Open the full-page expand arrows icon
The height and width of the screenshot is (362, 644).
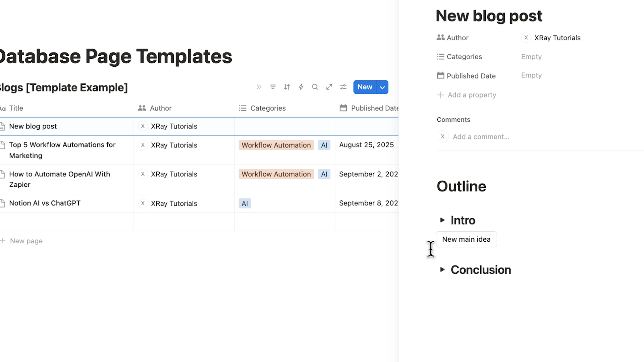point(329,87)
